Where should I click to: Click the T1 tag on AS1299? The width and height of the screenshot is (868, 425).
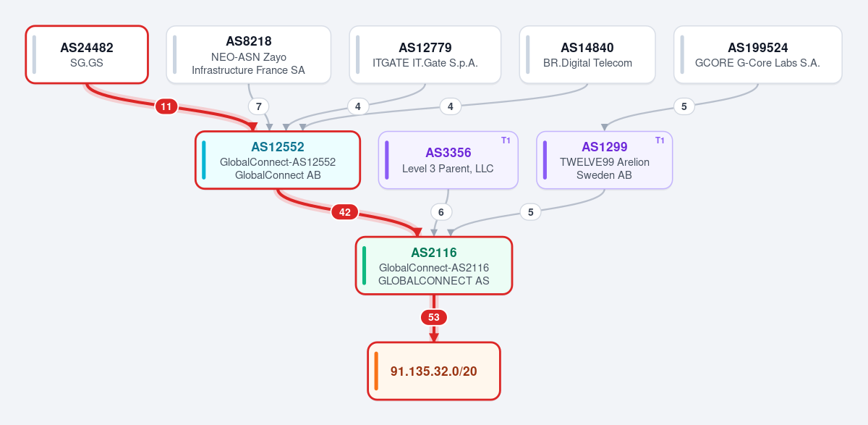tap(660, 140)
